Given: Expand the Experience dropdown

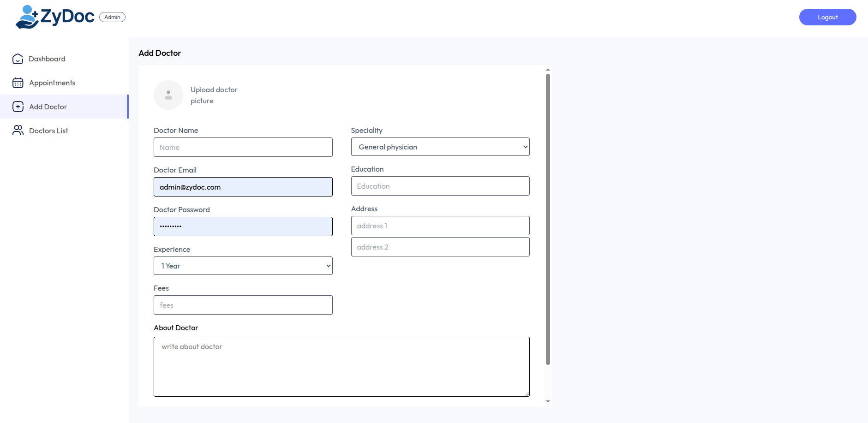Looking at the screenshot, I should 243,266.
